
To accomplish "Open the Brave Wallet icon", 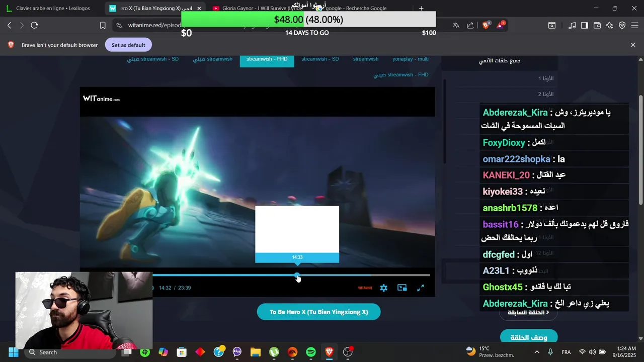I will (597, 25).
